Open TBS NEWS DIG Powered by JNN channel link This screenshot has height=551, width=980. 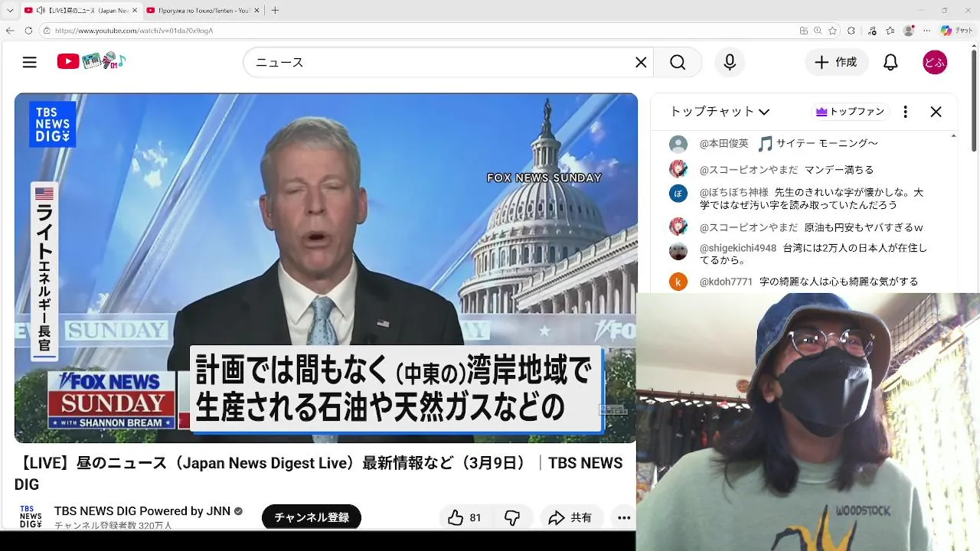142,511
